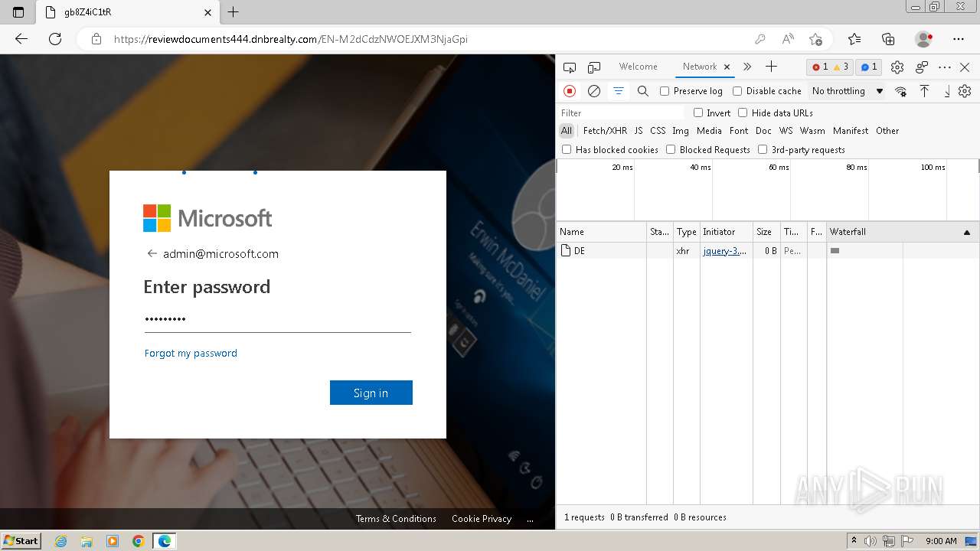Switch to the Welcome tab
Image resolution: width=980 pixels, height=551 pixels.
tap(638, 67)
